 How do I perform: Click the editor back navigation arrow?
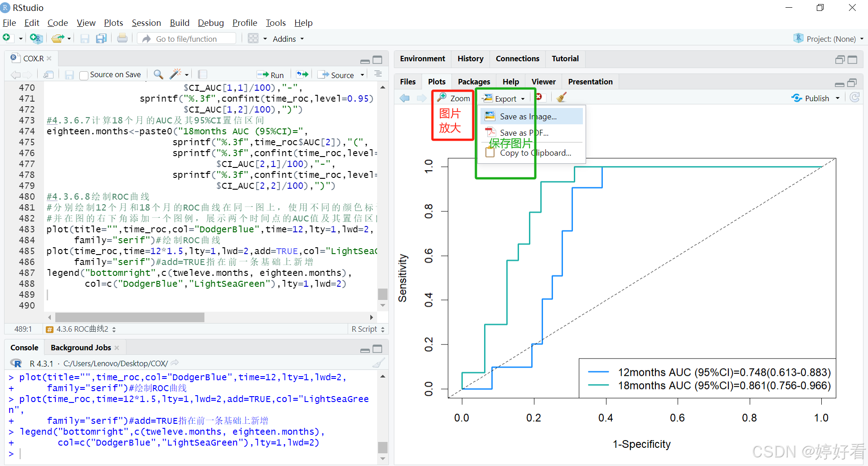15,75
